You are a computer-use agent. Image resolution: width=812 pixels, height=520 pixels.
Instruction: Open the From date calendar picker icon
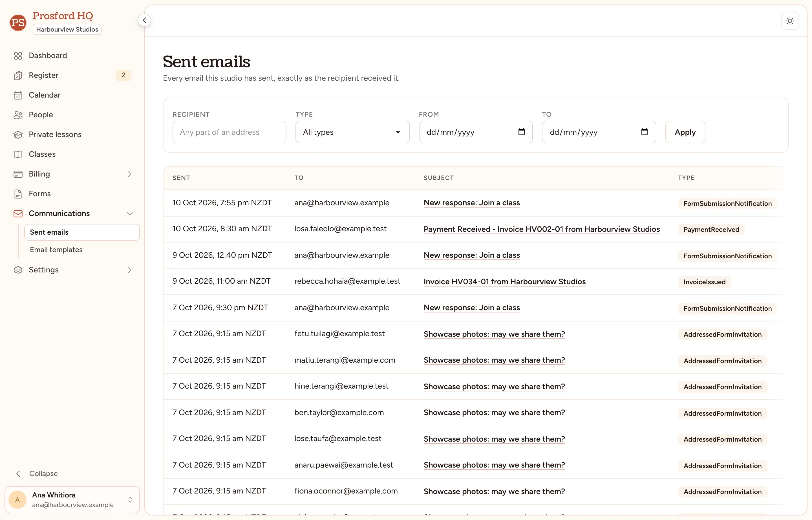pyautogui.click(x=521, y=132)
